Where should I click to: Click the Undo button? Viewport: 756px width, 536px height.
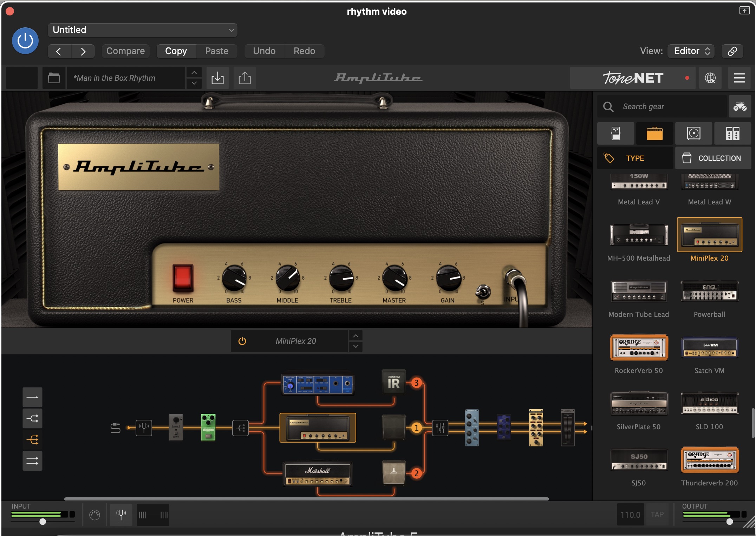tap(264, 51)
